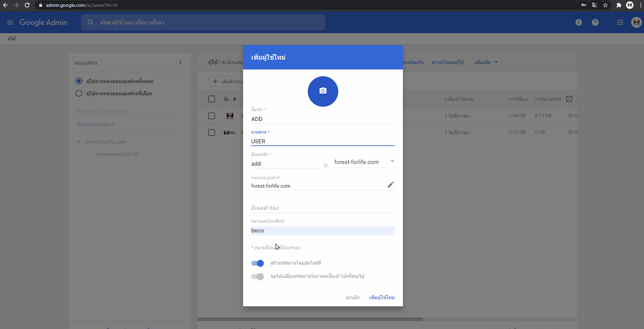644x329 pixels.
Task: Open the browser extensions puzzle icon
Action: tap(619, 5)
